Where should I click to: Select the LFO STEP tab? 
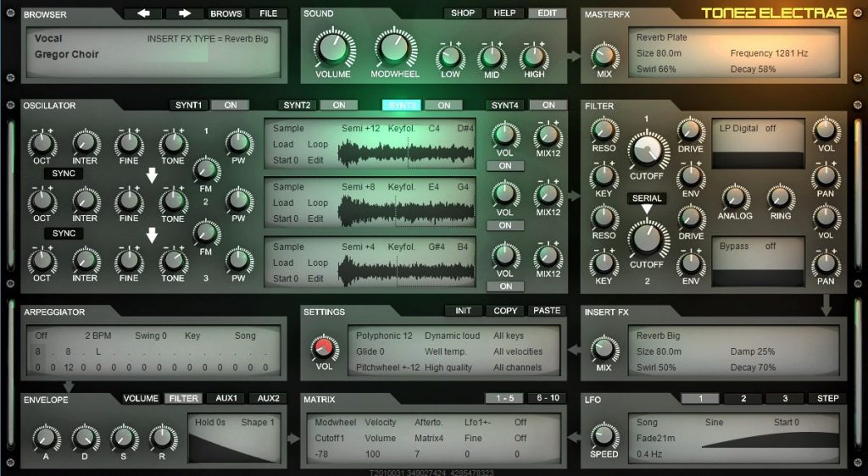tap(827, 398)
